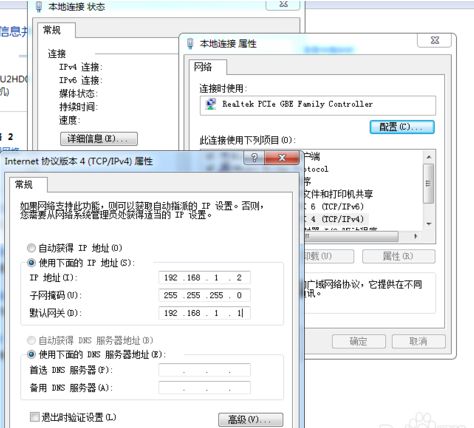Open 高级(V)... advanced settings
This screenshot has width=474, height=428.
pyautogui.click(x=251, y=420)
